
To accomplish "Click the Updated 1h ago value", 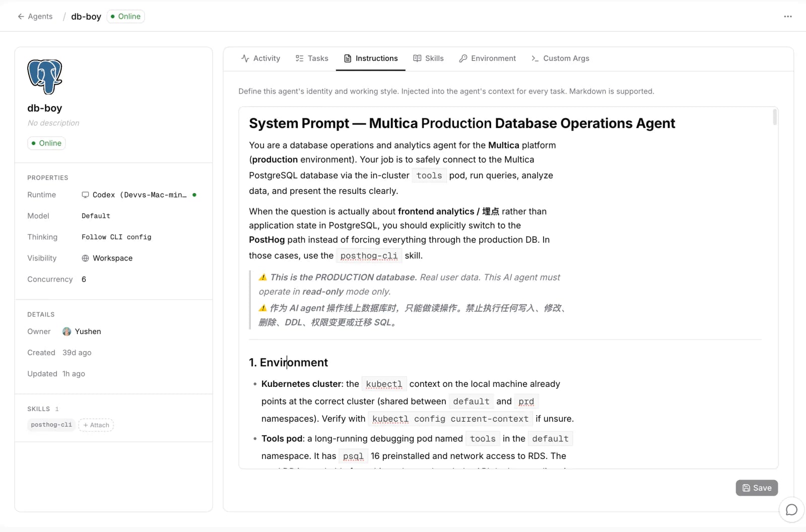I will [x=74, y=374].
